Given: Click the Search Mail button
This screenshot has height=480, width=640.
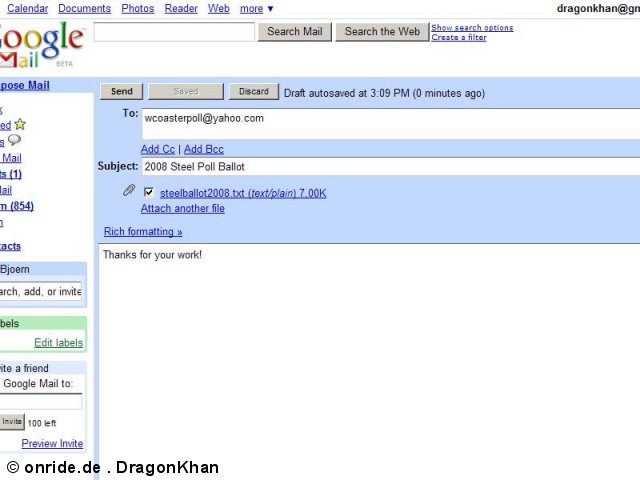Looking at the screenshot, I should (x=295, y=32).
